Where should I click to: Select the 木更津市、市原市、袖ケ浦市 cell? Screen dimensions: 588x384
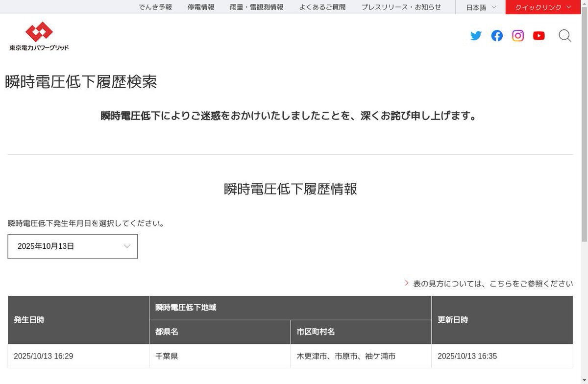[x=346, y=356]
